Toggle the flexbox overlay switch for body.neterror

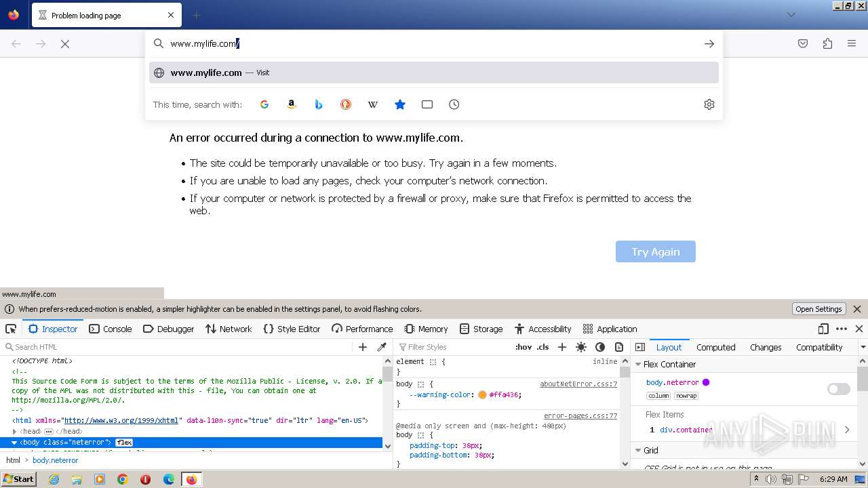(x=839, y=389)
